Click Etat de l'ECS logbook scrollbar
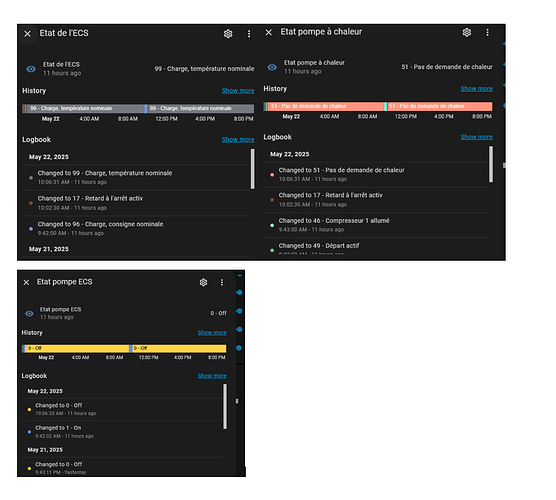Image resolution: width=556 pixels, height=500 pixels. 252,169
